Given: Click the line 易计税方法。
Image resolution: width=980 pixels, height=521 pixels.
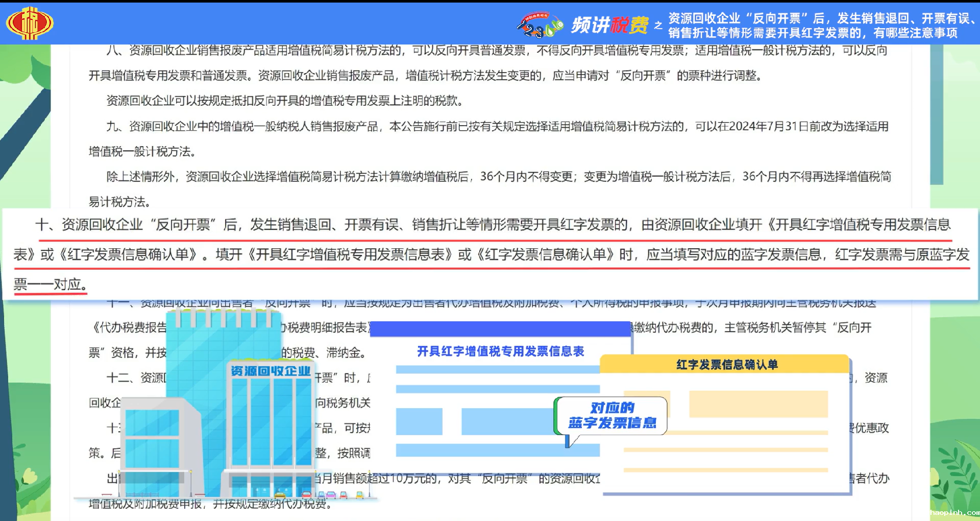Looking at the screenshot, I should point(119,202).
